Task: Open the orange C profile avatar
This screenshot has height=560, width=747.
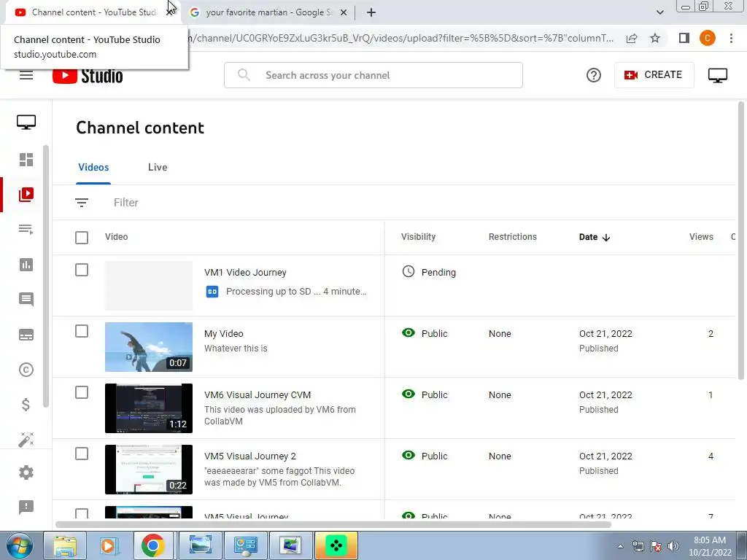Action: click(x=708, y=38)
